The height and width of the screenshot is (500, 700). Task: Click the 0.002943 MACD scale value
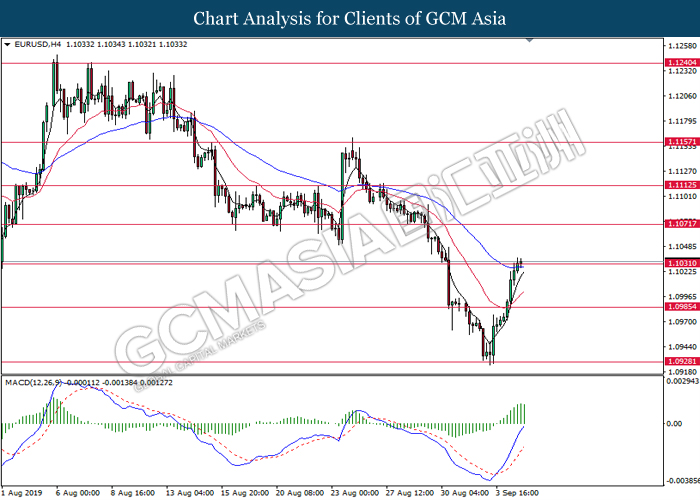tap(683, 381)
